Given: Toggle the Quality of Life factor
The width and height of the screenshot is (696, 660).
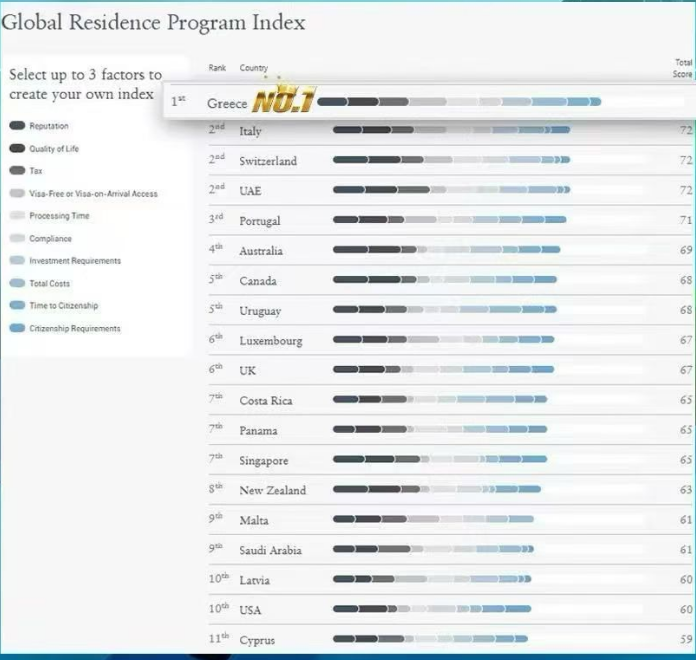Looking at the screenshot, I should 17,148.
